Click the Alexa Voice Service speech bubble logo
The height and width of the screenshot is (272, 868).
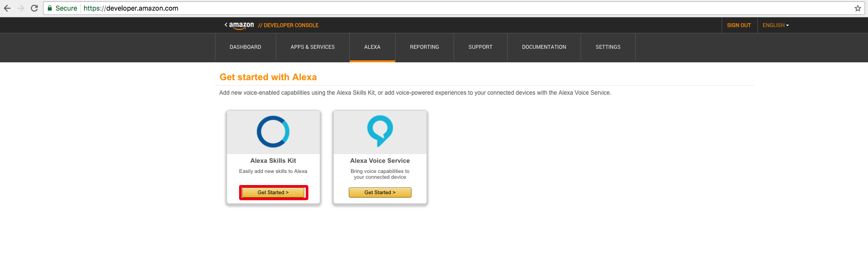click(380, 131)
